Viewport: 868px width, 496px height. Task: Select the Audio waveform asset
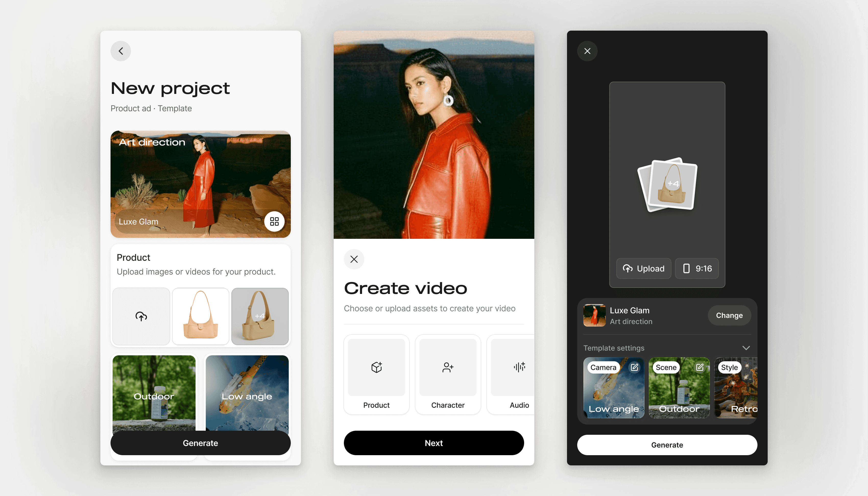[519, 367]
